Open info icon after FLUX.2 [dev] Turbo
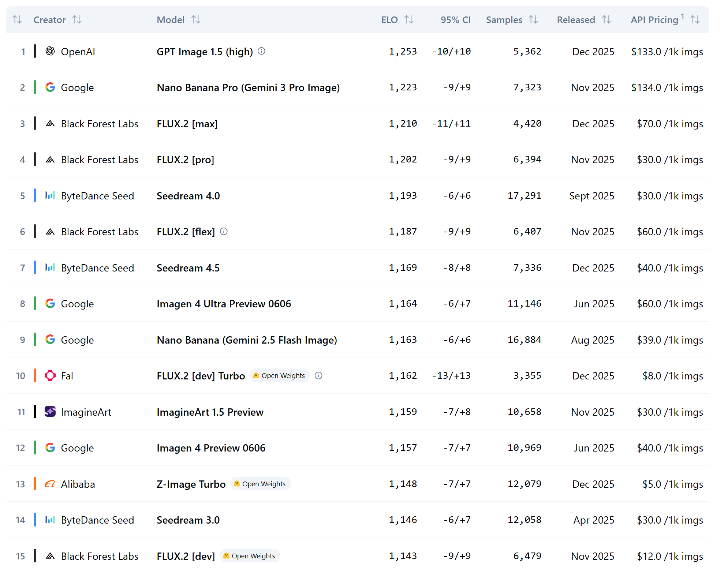The height and width of the screenshot is (573, 728). (318, 376)
